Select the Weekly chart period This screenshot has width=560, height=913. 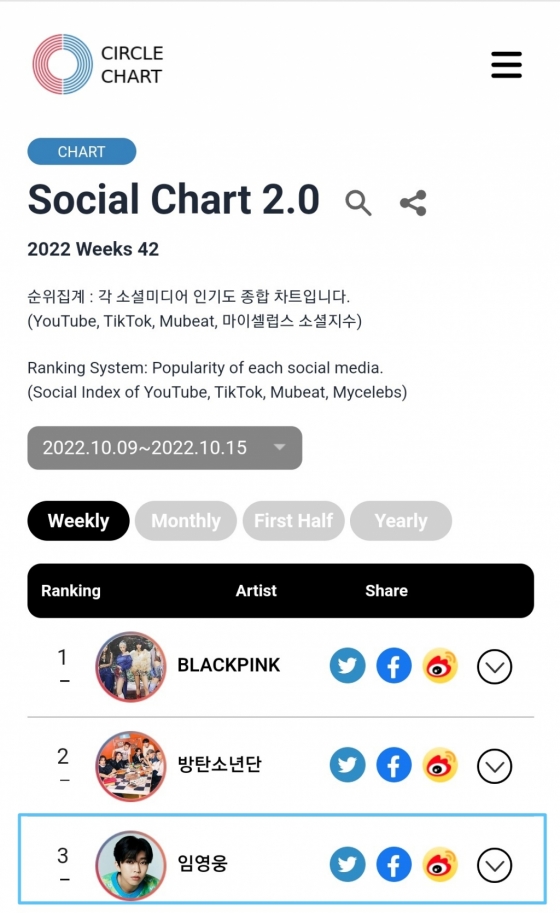click(x=78, y=521)
